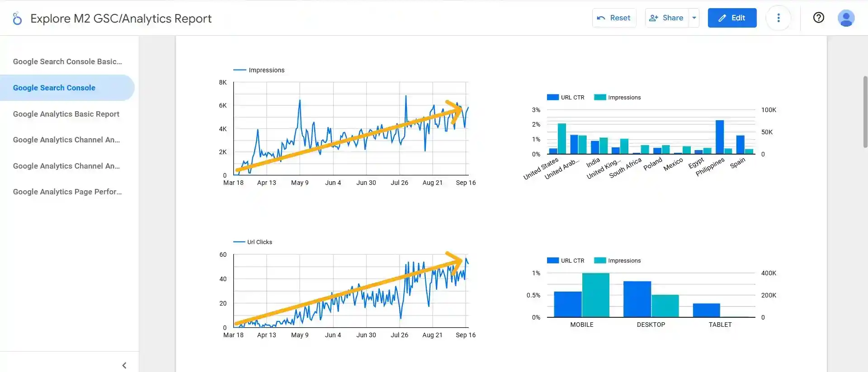The width and height of the screenshot is (868, 372).
Task: Click URL CTR legend in country chart
Action: click(x=566, y=98)
